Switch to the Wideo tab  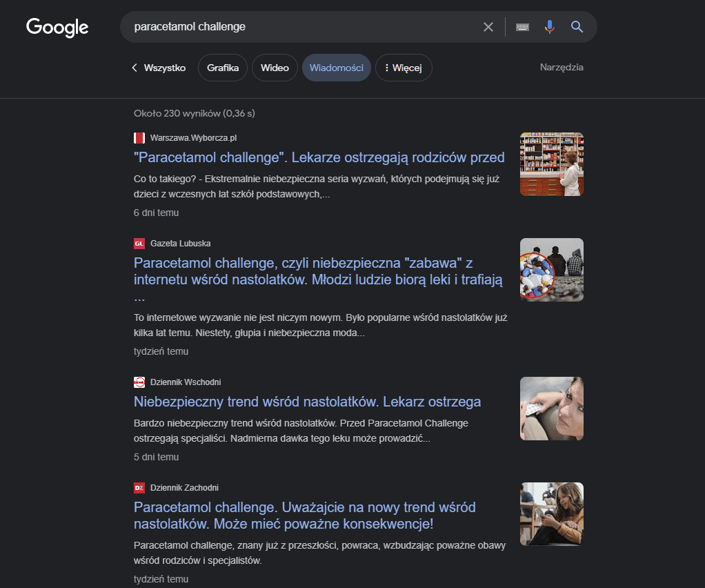275,68
